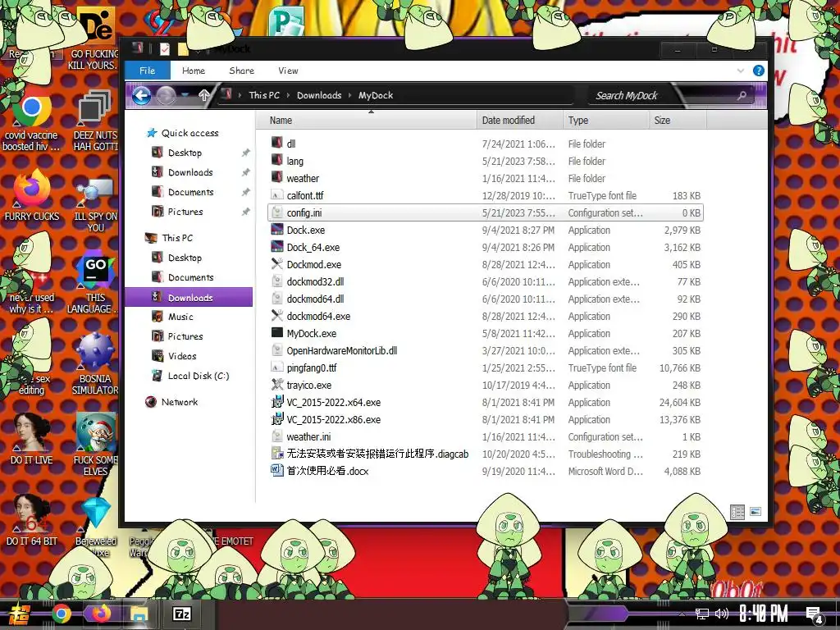Select the config.ini file row

click(x=486, y=212)
